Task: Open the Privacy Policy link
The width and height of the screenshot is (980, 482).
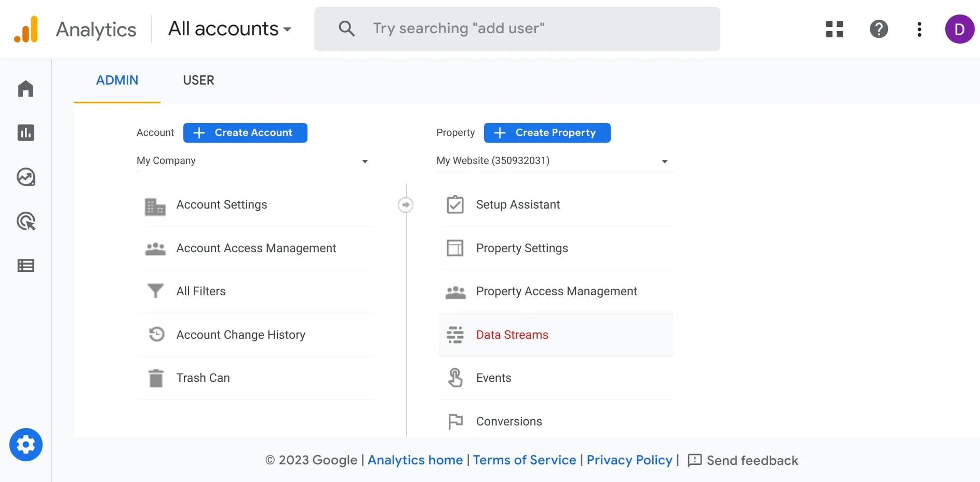Action: pyautogui.click(x=629, y=460)
